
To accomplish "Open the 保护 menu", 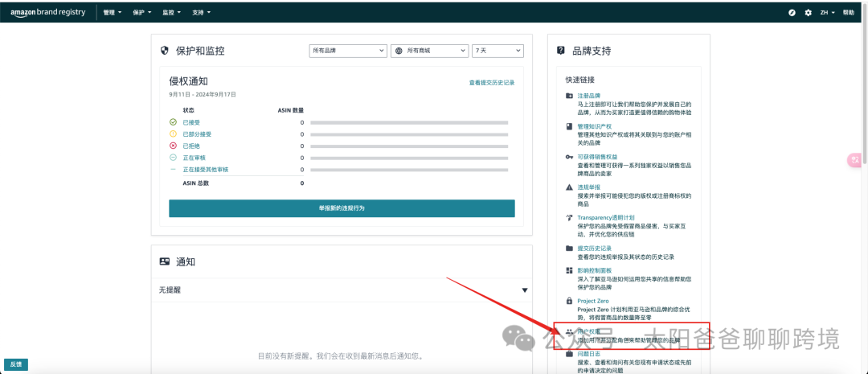I will click(x=142, y=12).
